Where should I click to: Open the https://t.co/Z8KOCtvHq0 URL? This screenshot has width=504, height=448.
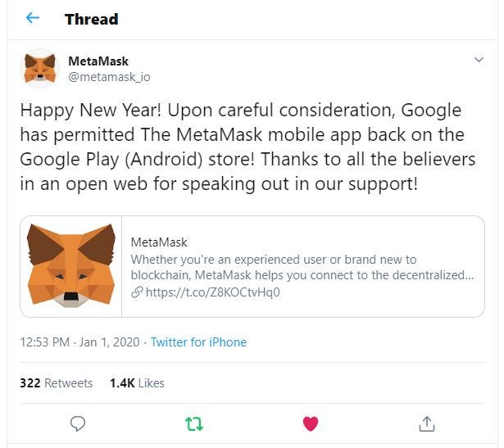click(x=212, y=292)
